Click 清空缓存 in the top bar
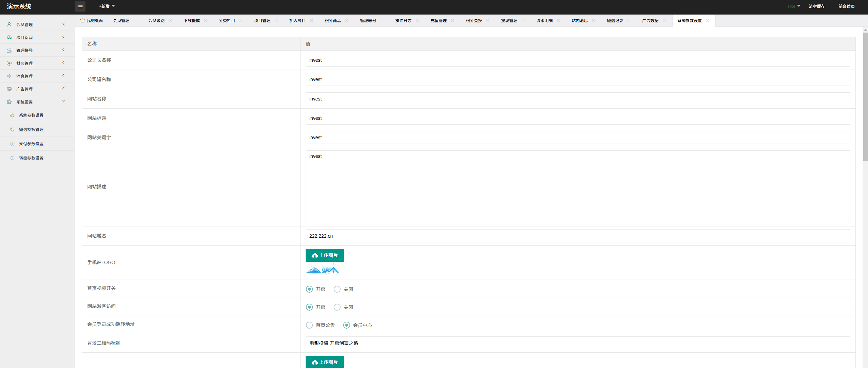The width and height of the screenshot is (868, 368). pyautogui.click(x=817, y=6)
